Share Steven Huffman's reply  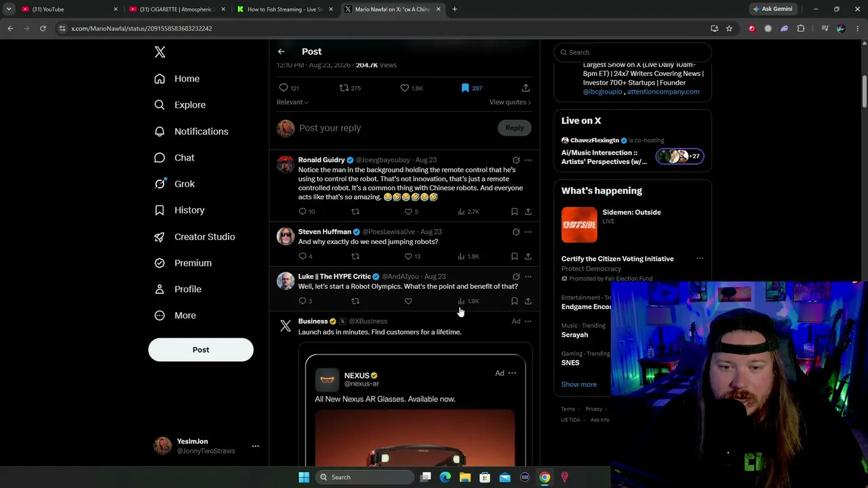click(528, 257)
